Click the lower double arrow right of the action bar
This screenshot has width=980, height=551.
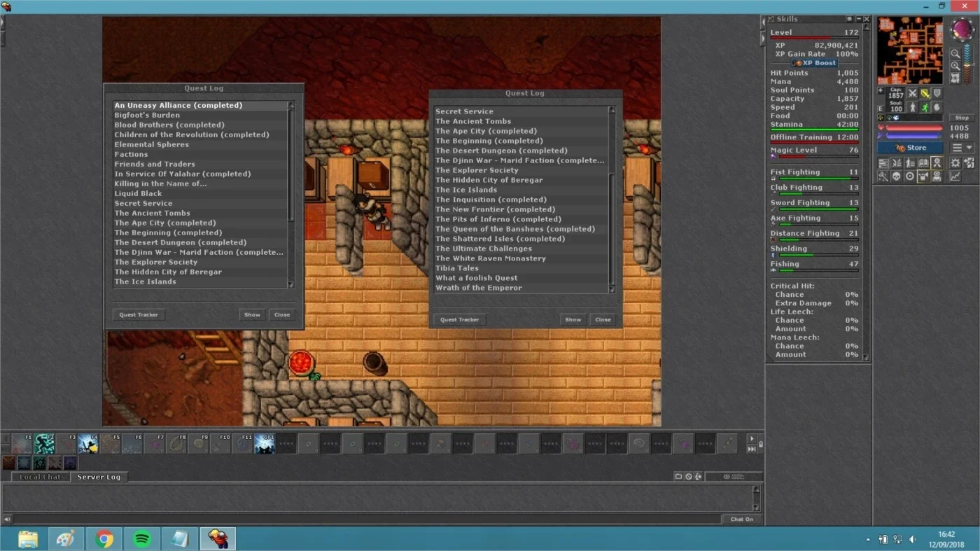tap(752, 449)
